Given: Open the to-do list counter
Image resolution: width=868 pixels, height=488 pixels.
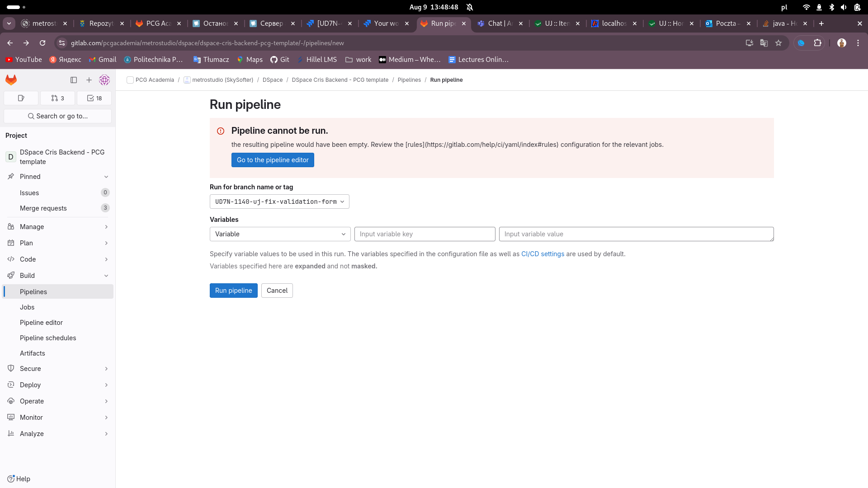Looking at the screenshot, I should click(x=94, y=98).
